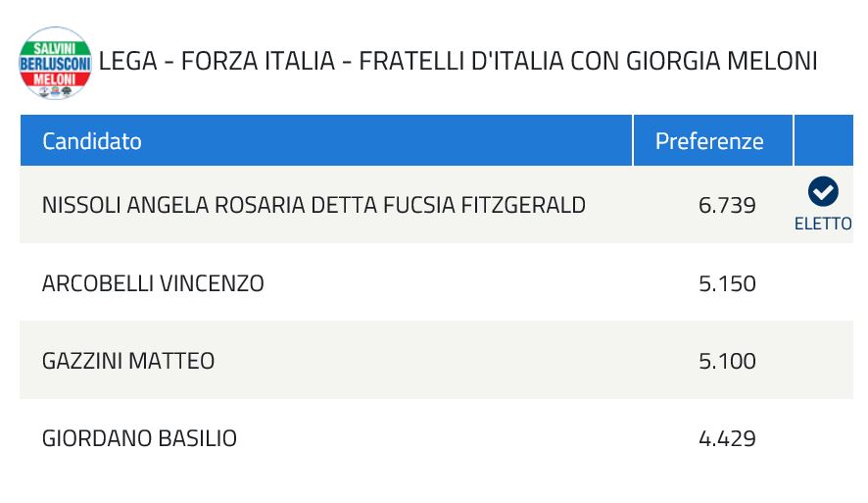Screen dimensions: 868x503
Task: Click FORZA ITALIA in the list title
Action: tap(258, 61)
